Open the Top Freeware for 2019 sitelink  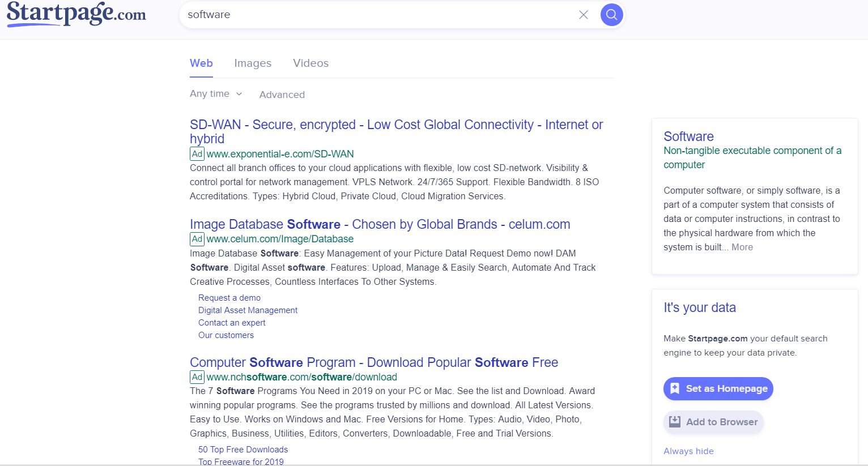pyautogui.click(x=241, y=461)
